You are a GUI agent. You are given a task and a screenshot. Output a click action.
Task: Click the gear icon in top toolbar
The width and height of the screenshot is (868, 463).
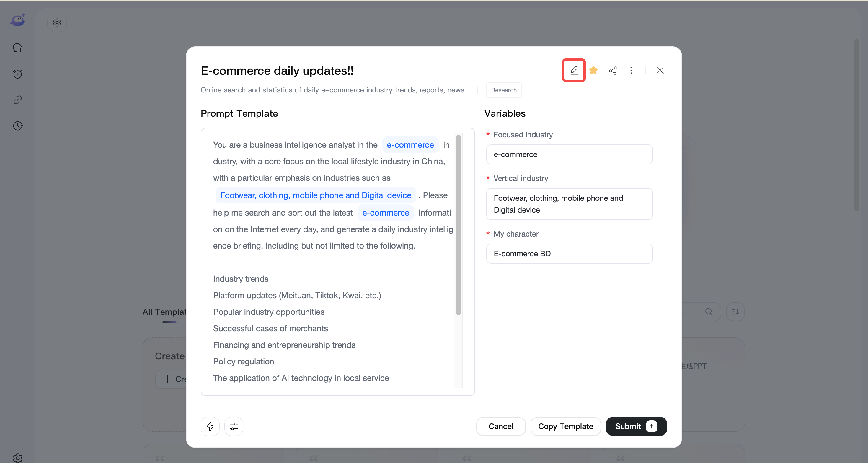[x=57, y=22]
